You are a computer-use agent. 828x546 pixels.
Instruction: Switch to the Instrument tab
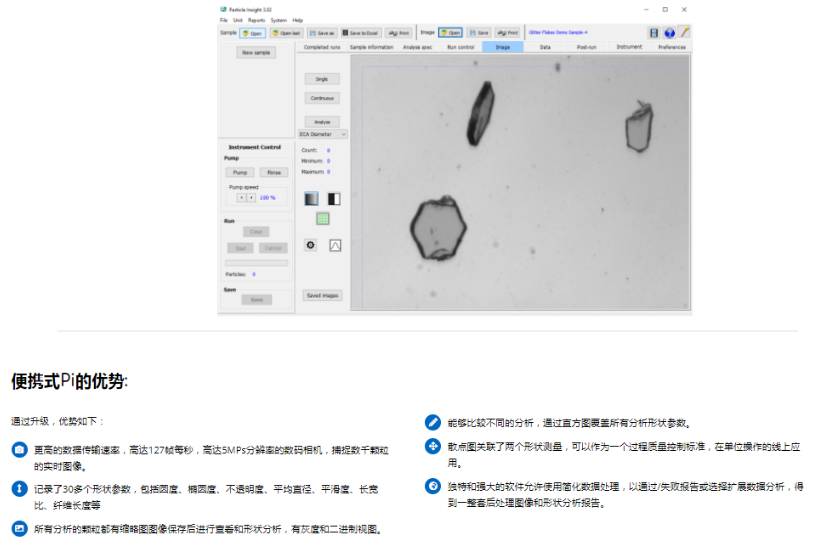coord(629,47)
